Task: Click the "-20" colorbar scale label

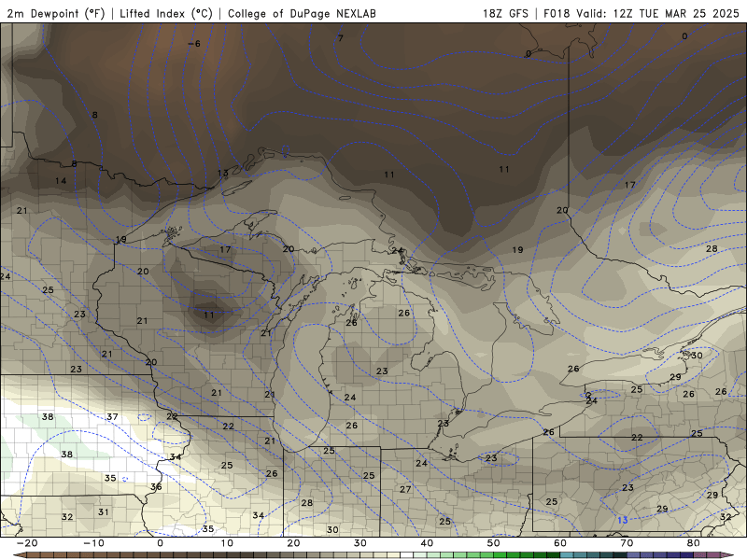Action: (27, 543)
